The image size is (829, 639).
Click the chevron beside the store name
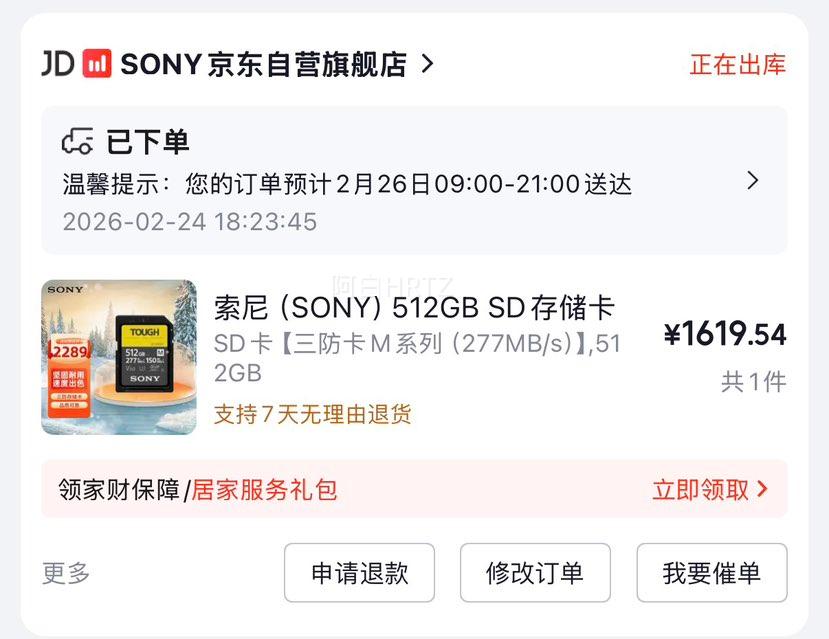[x=427, y=64]
